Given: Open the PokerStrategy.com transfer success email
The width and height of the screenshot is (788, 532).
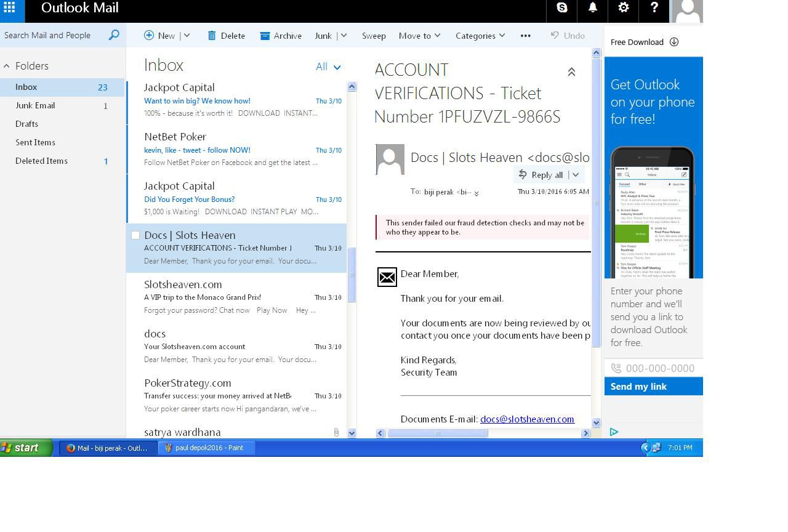Looking at the screenshot, I should click(237, 396).
